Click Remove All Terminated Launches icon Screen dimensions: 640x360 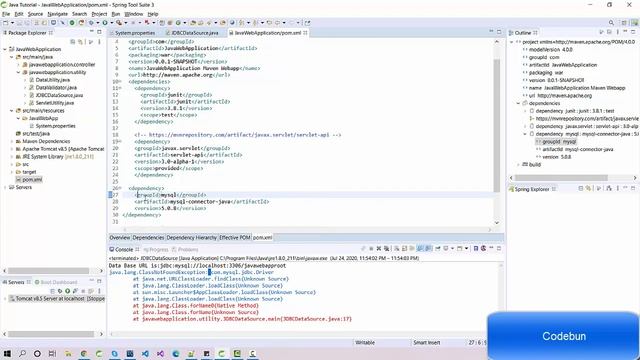click(x=387, y=248)
